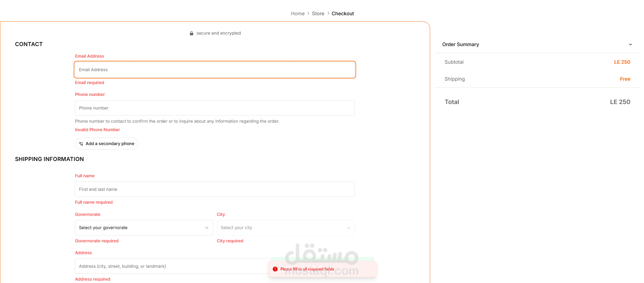644x283 pixels.
Task: Open the Select your governorate dropdown
Action: pyautogui.click(x=144, y=228)
